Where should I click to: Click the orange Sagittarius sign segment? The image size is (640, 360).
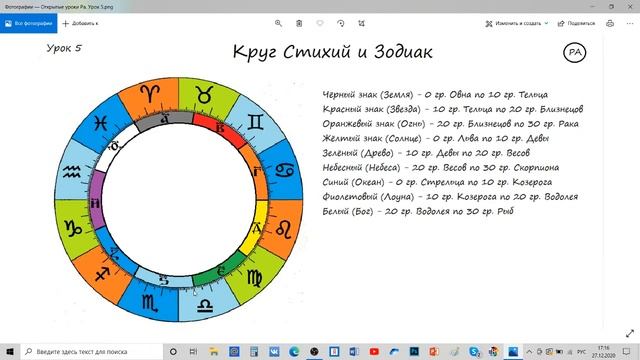point(102,274)
